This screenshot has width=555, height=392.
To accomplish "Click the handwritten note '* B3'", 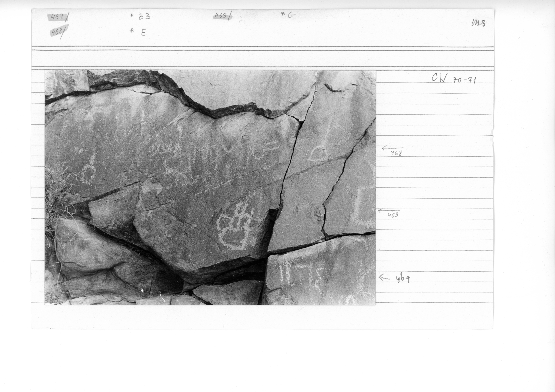I will 140,16.
